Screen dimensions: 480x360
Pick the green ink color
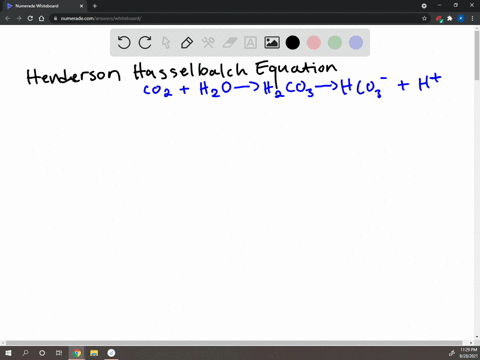pyautogui.click(x=335, y=43)
